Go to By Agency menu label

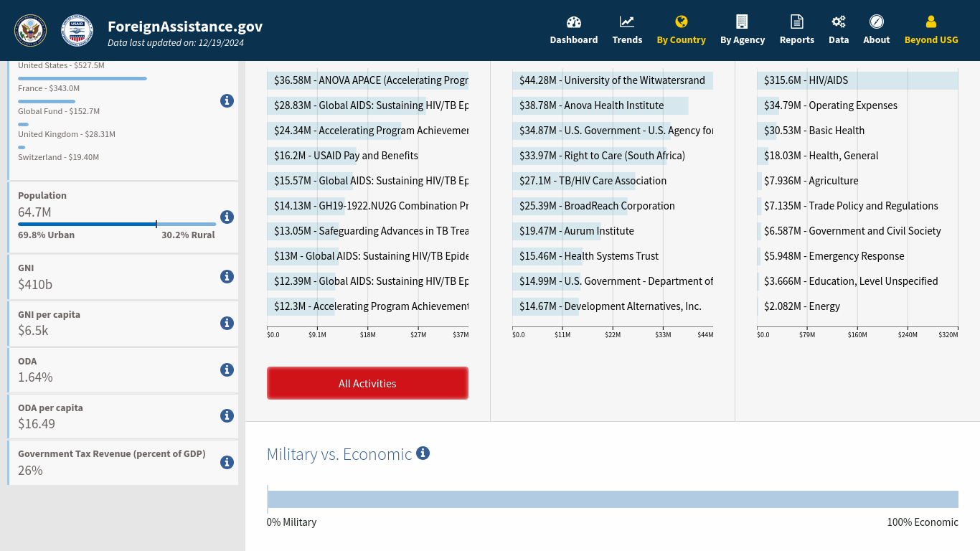tap(743, 40)
